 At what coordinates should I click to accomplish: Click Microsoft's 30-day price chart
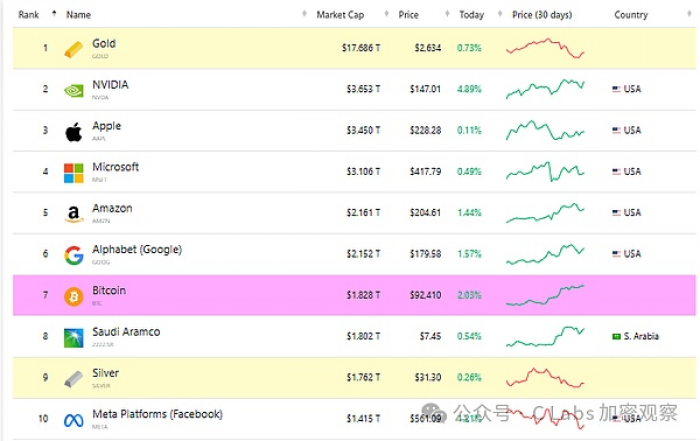pos(545,171)
